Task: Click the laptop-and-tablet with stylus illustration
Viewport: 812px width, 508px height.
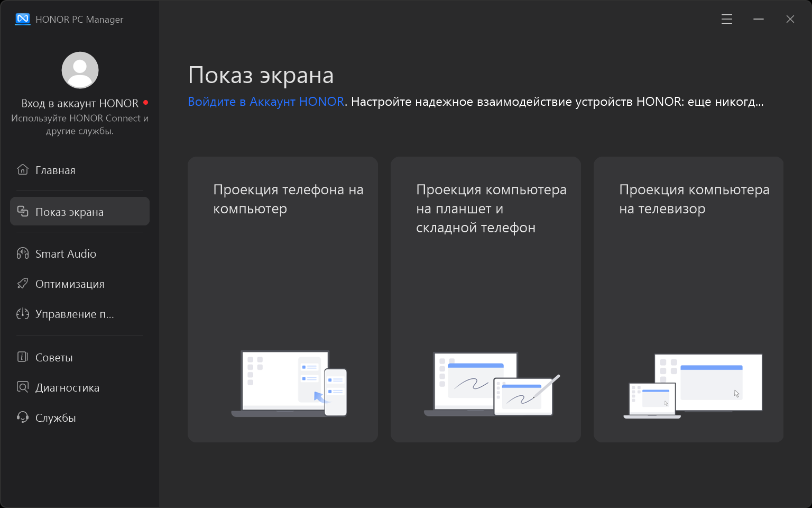Action: point(492,384)
